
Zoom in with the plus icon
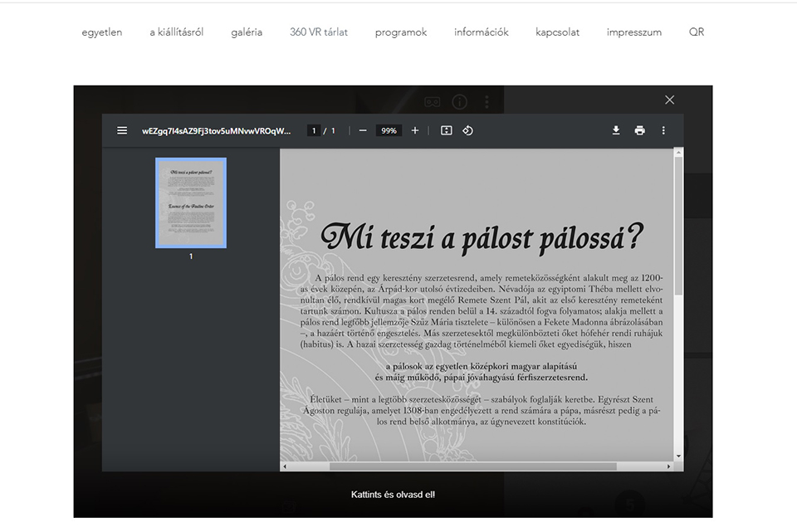coord(415,130)
